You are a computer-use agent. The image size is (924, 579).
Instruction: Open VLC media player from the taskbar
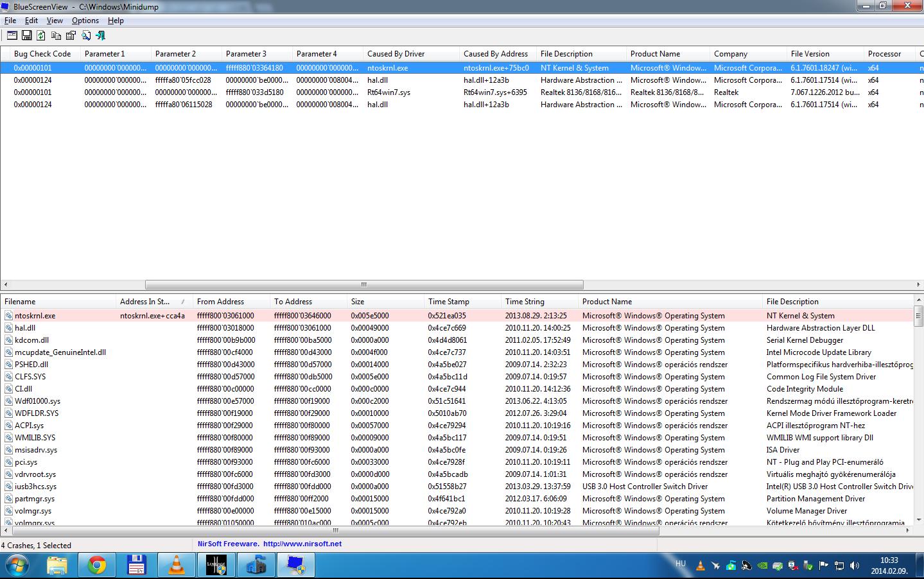[x=177, y=566]
